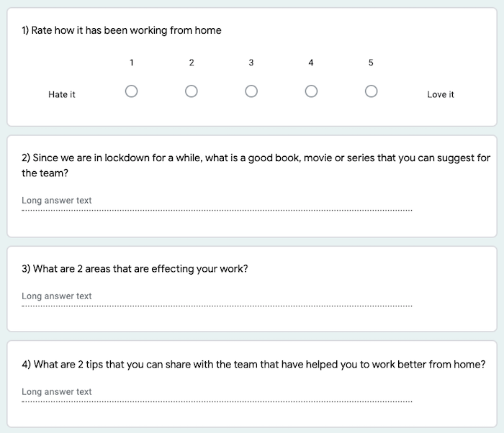
Task: Click the long answer field for question 2
Action: click(x=217, y=202)
